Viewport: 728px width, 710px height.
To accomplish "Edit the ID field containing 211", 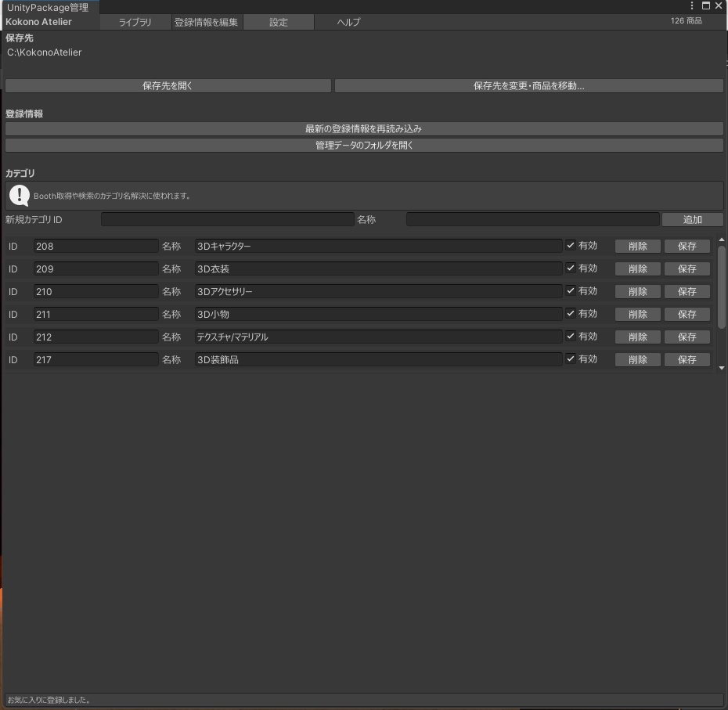I will (x=96, y=315).
